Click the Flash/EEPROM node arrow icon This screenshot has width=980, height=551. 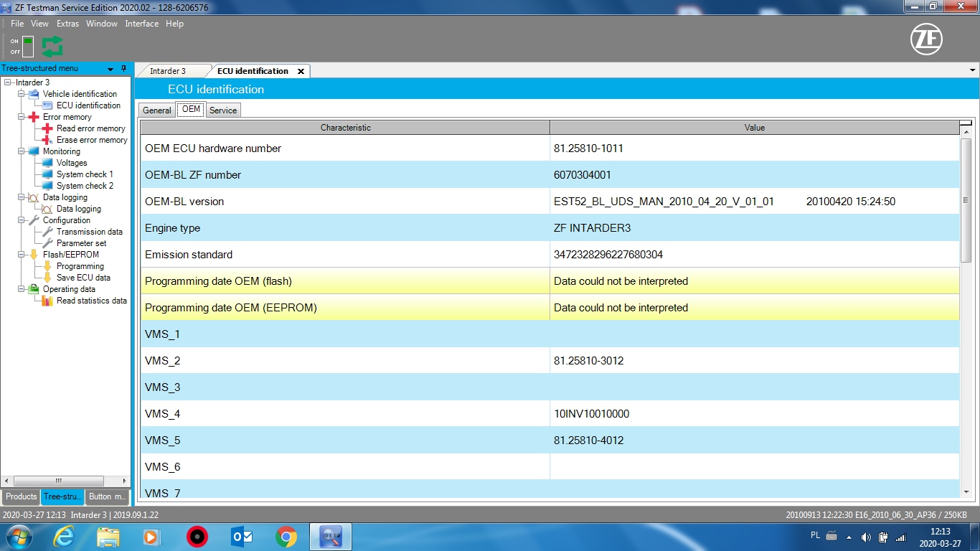pyautogui.click(x=34, y=255)
